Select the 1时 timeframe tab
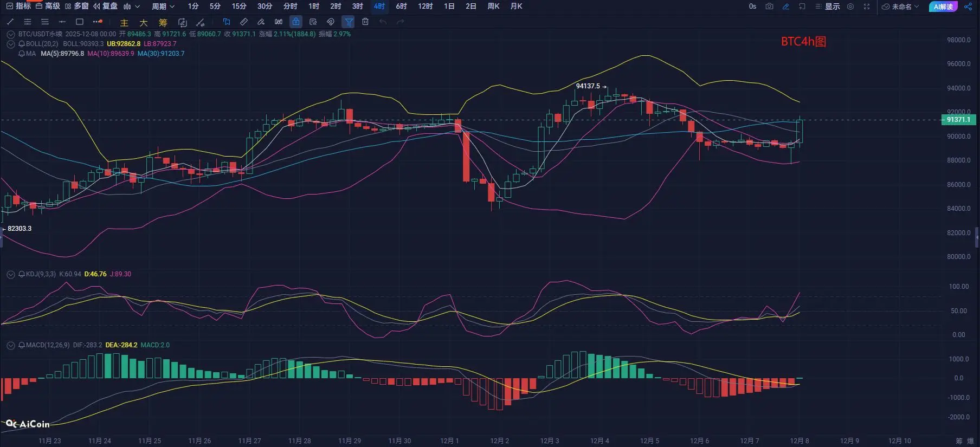 [x=314, y=7]
